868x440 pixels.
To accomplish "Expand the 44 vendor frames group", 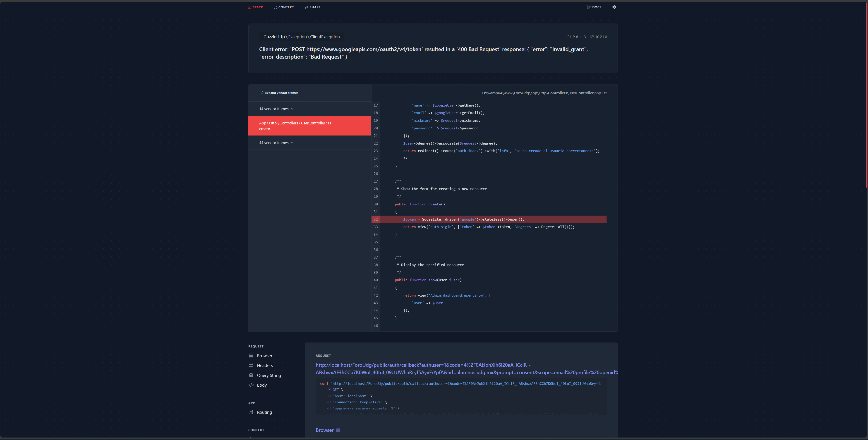I will tap(276, 142).
